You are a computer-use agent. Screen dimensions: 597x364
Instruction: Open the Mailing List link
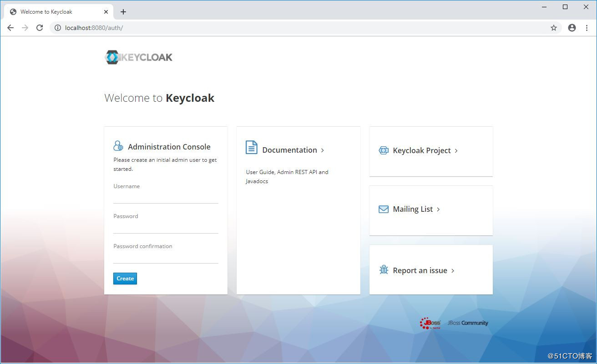(413, 209)
